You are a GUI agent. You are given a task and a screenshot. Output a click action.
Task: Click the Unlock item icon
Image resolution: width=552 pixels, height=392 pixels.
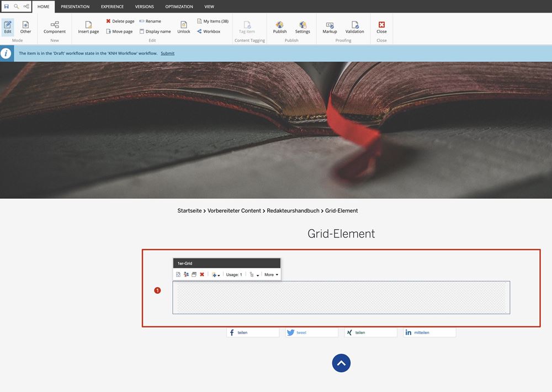click(x=184, y=27)
